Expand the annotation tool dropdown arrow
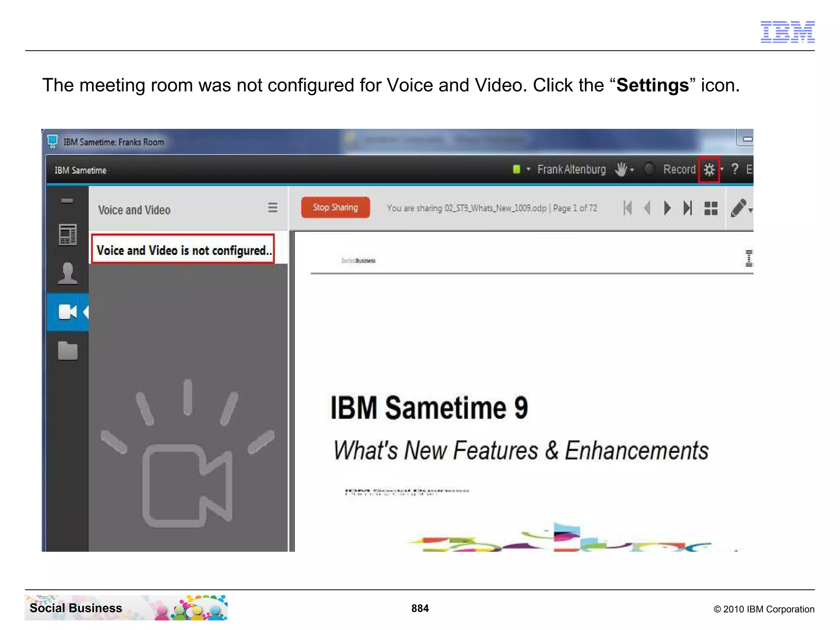840x630 pixels. tap(751, 211)
